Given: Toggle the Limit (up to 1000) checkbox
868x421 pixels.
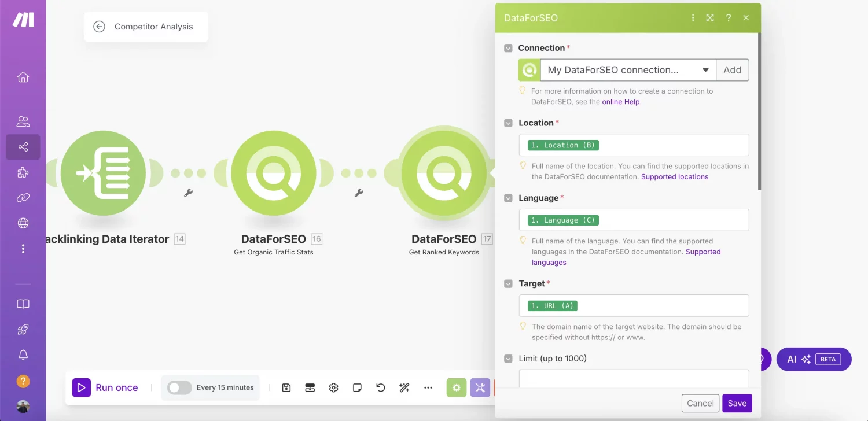Looking at the screenshot, I should [x=508, y=359].
